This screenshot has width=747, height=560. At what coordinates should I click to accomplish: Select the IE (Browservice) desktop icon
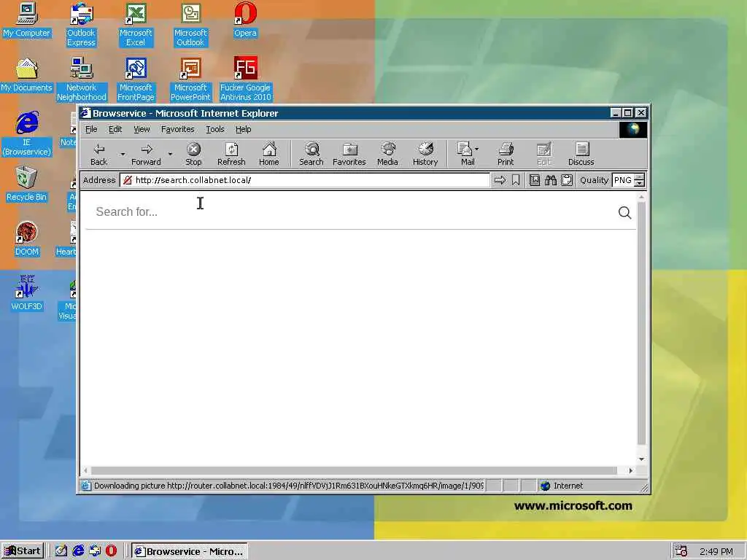pyautogui.click(x=26, y=134)
